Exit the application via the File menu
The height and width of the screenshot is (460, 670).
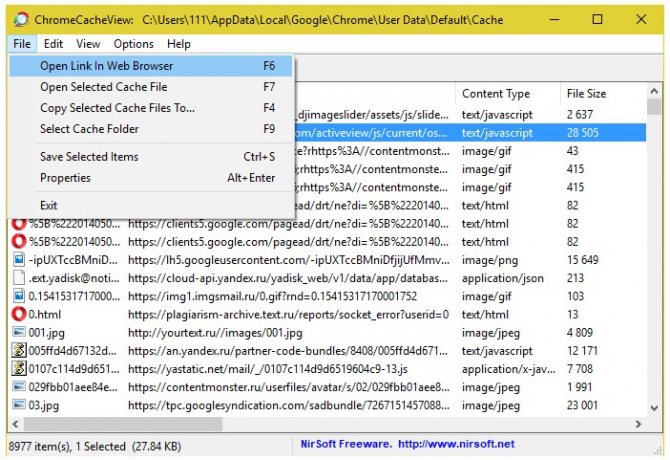tap(50, 205)
